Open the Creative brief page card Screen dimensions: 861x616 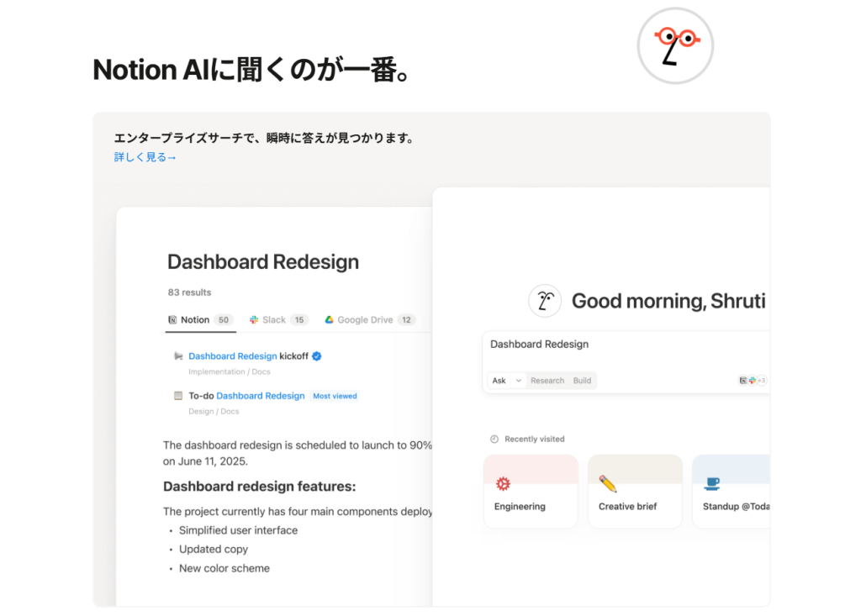pyautogui.click(x=635, y=492)
